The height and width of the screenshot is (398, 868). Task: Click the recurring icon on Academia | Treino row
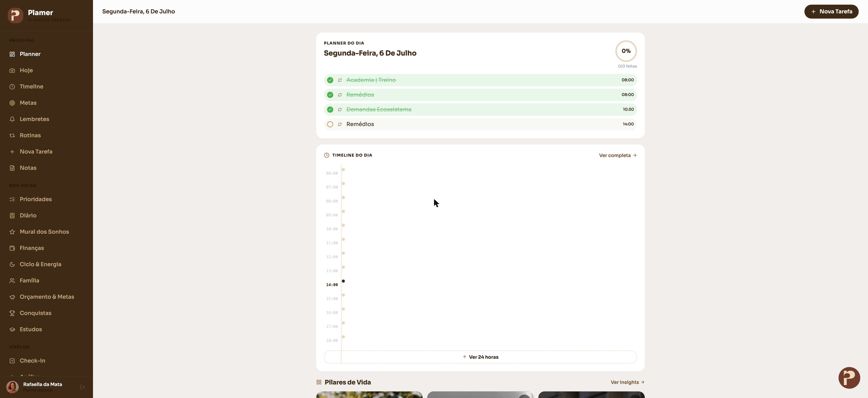[x=340, y=80]
